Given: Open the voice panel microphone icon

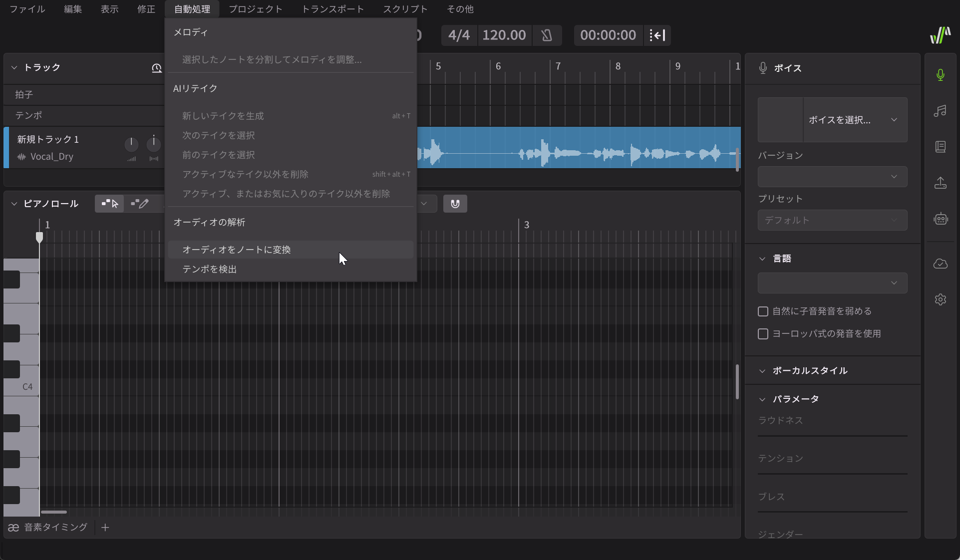Looking at the screenshot, I should [x=940, y=75].
